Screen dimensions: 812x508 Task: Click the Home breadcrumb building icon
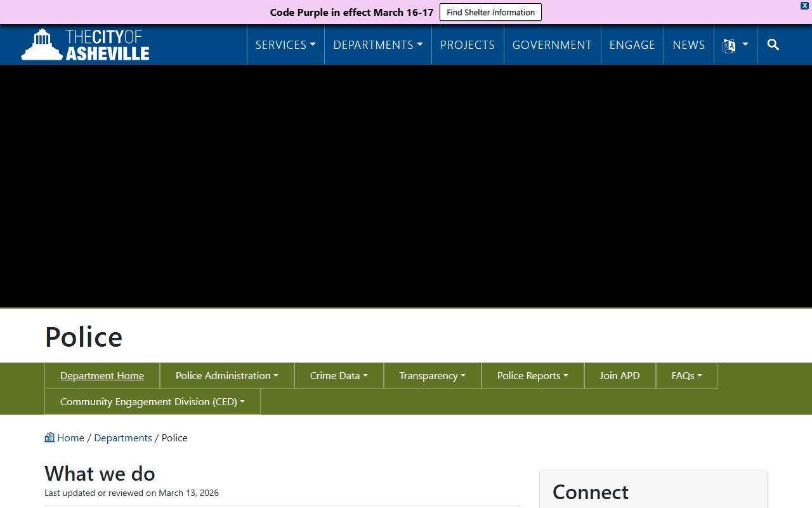coord(49,438)
